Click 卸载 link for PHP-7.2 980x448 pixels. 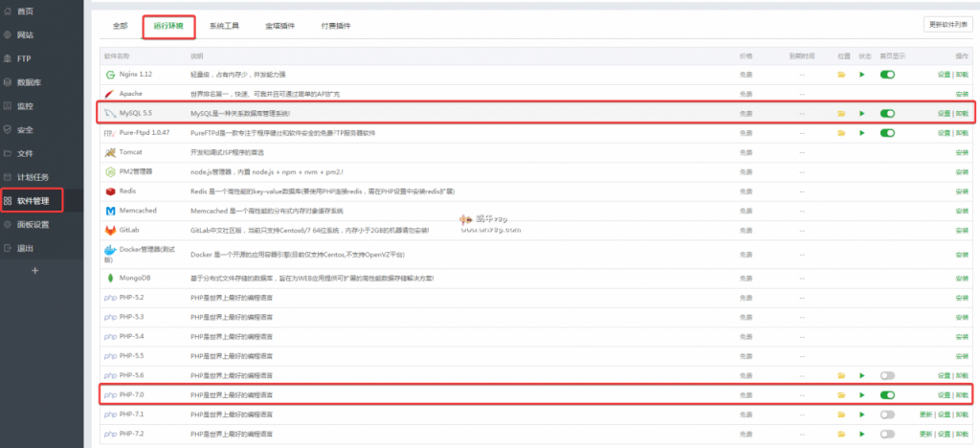(962, 434)
